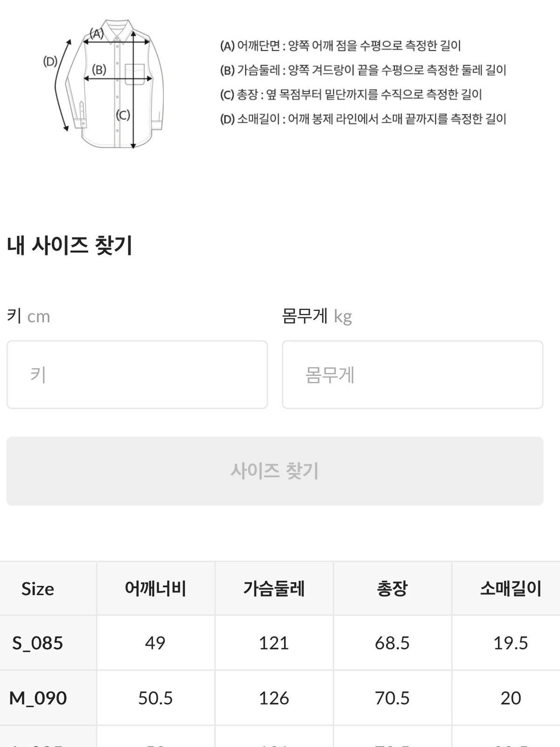Click the (A) 어깨단면 description text
560x747 pixels.
[340, 46]
